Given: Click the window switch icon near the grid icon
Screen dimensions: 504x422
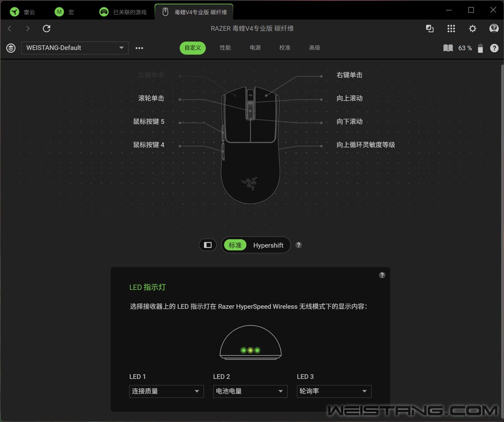Looking at the screenshot, I should pyautogui.click(x=430, y=29).
